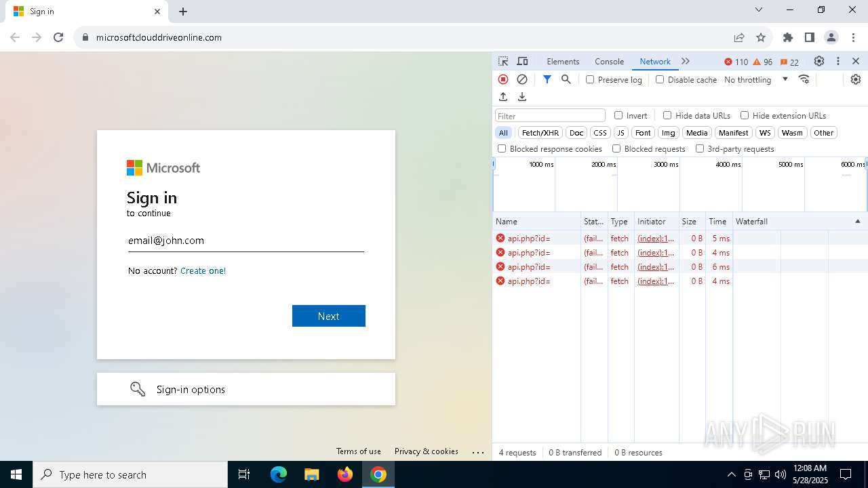Check Blocked response cookies
This screenshot has height=488, width=868.
(x=502, y=148)
